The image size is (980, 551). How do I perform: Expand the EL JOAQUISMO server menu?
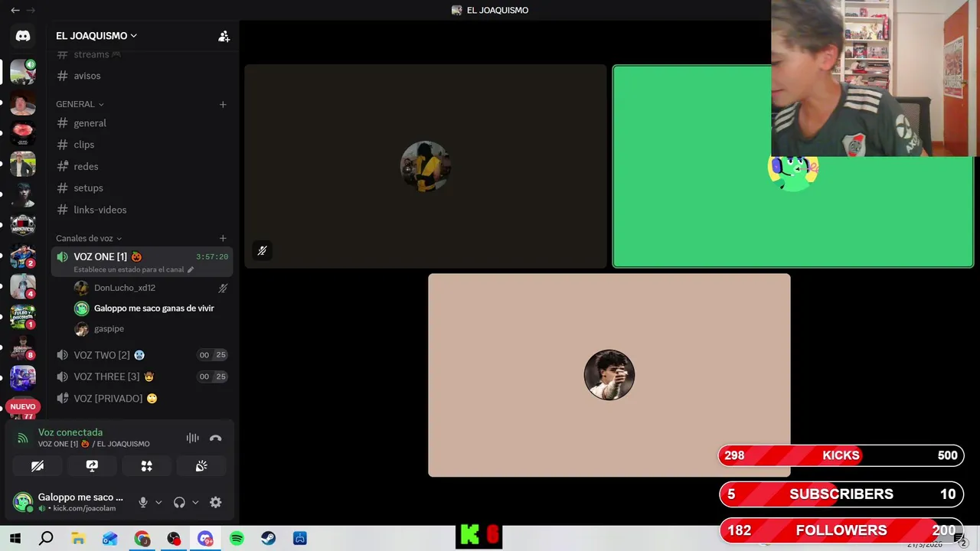[96, 36]
